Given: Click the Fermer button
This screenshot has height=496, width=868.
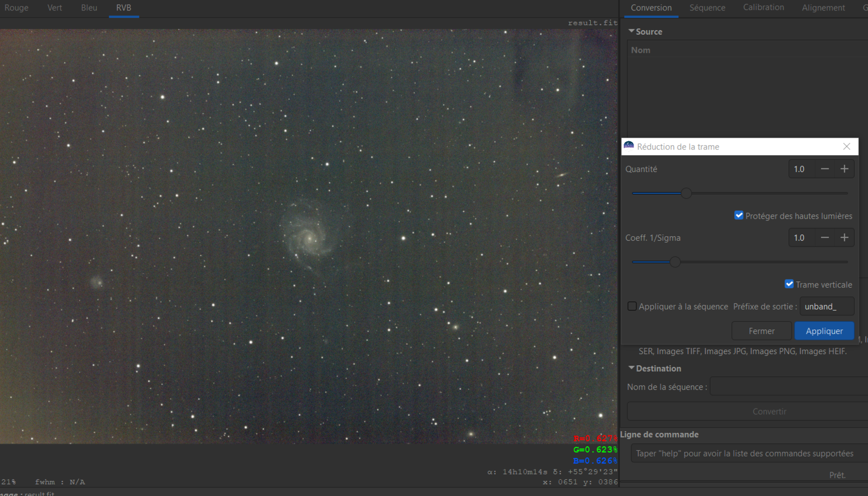Looking at the screenshot, I should (762, 331).
